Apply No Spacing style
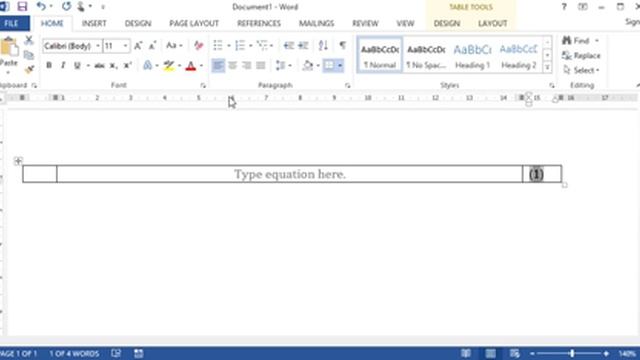 [426, 56]
